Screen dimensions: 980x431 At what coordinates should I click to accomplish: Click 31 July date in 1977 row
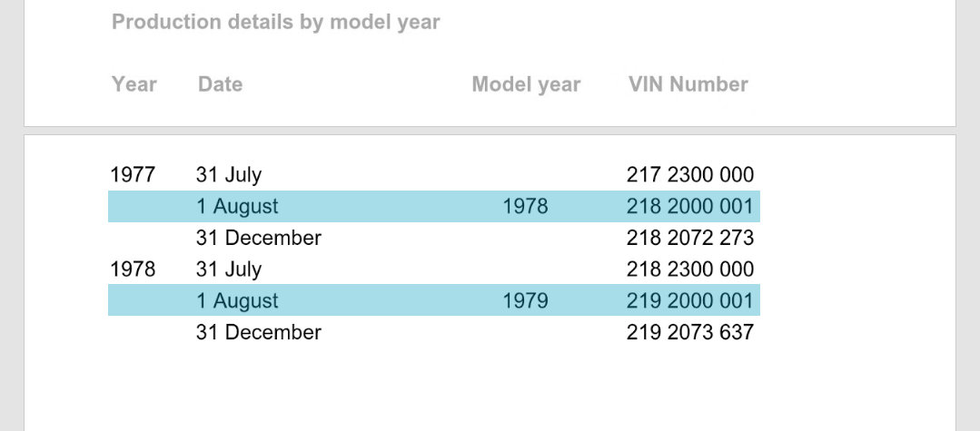[x=229, y=175]
